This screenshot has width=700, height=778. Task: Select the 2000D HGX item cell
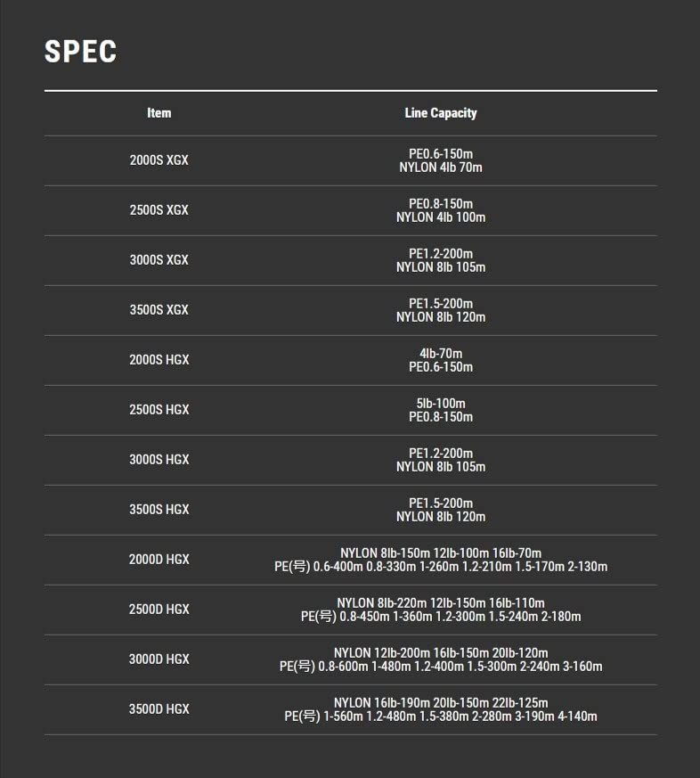159,560
